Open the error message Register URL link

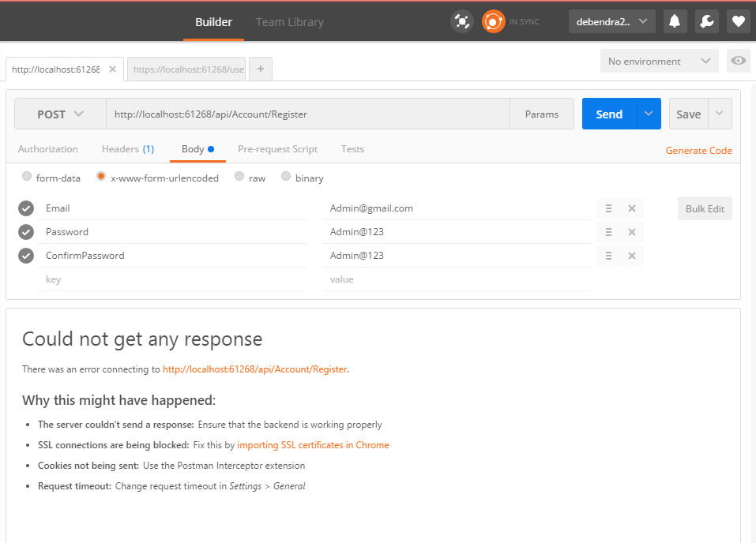(x=254, y=369)
